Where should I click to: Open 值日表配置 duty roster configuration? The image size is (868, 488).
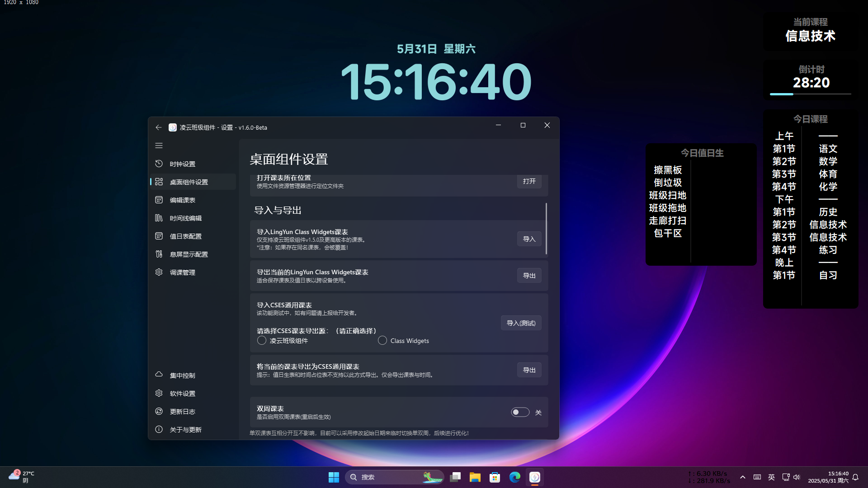point(185,236)
